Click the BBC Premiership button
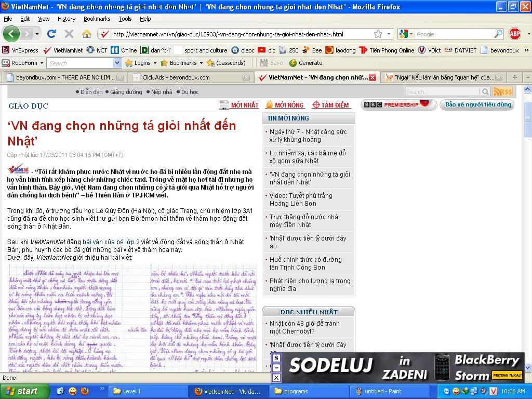Screen dimensions: 532x399 (x=398, y=104)
